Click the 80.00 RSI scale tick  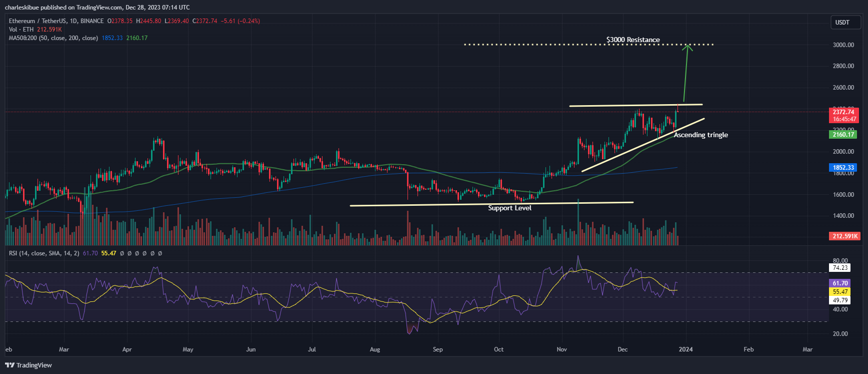click(840, 261)
